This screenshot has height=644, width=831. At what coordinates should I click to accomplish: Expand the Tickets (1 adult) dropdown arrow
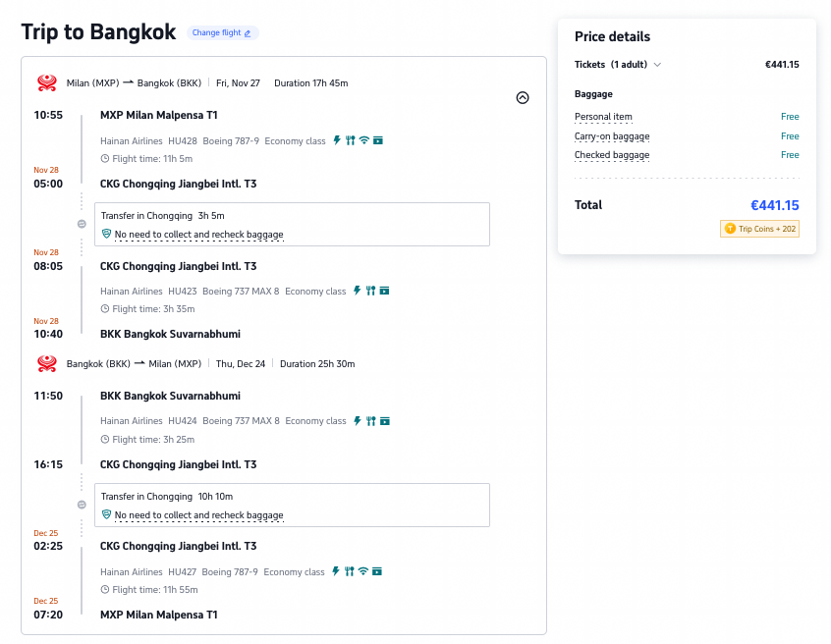(658, 65)
